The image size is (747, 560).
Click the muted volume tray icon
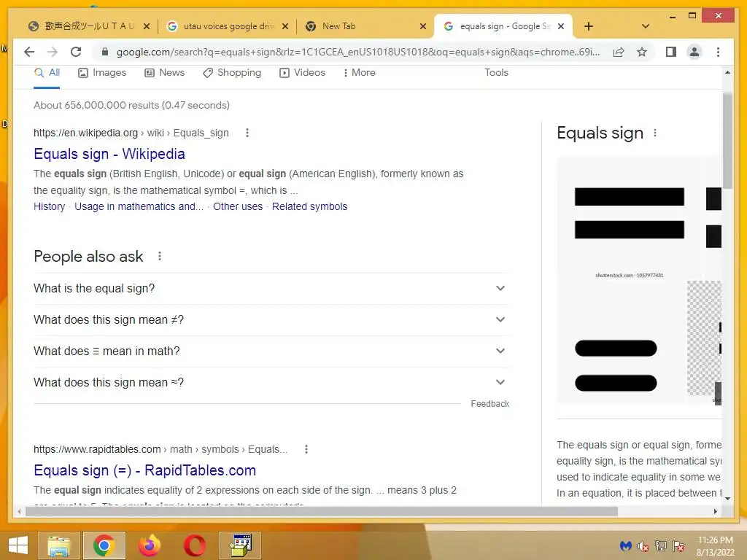click(x=643, y=545)
